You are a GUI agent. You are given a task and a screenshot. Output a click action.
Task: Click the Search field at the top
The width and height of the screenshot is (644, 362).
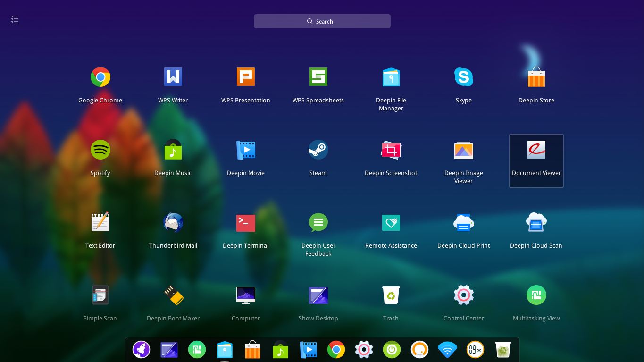point(322,21)
